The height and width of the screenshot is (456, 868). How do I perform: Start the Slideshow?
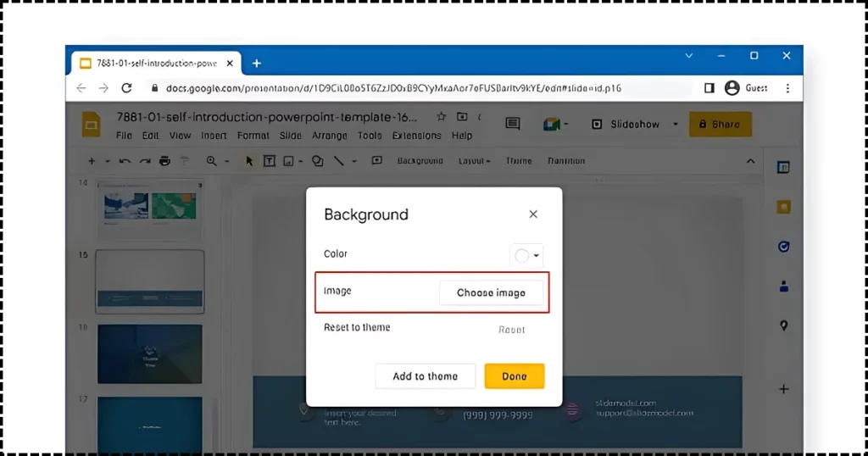(x=626, y=124)
